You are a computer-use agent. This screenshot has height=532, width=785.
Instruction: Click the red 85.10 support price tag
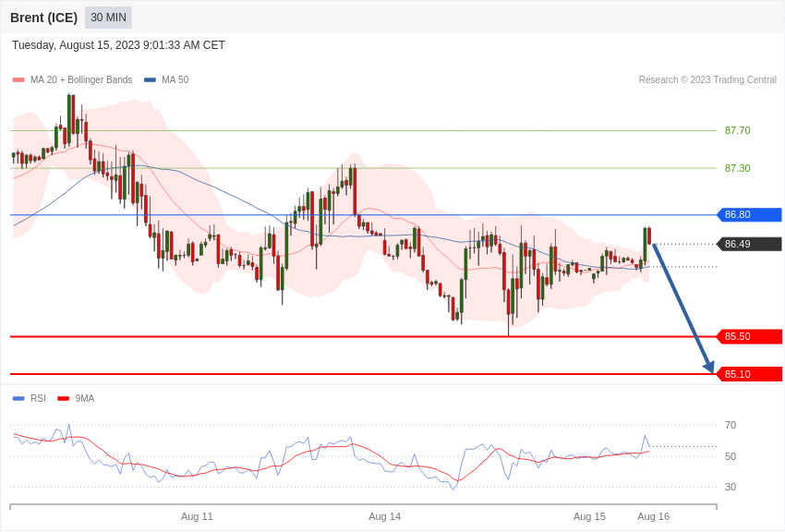click(750, 374)
